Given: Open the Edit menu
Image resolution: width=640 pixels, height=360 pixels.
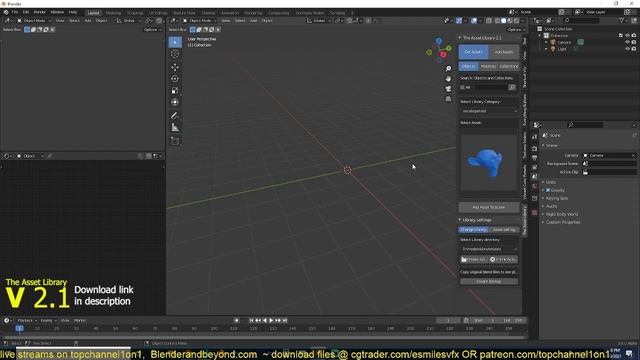Looking at the screenshot, I should [x=26, y=12].
